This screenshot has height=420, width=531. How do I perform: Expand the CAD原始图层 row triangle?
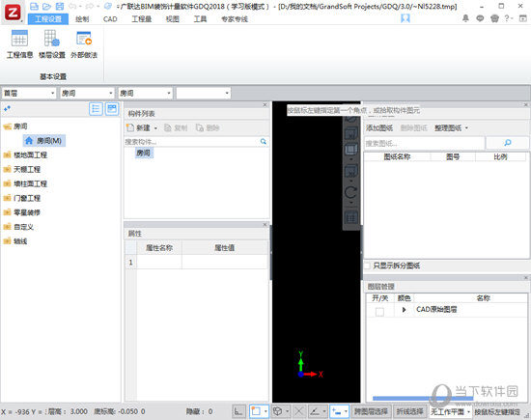(x=404, y=310)
